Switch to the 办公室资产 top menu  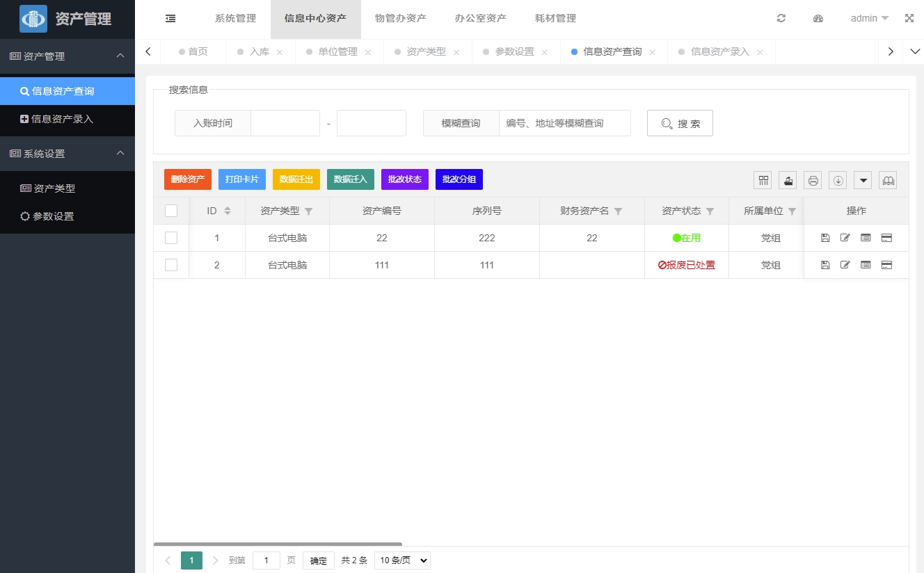[x=480, y=19]
